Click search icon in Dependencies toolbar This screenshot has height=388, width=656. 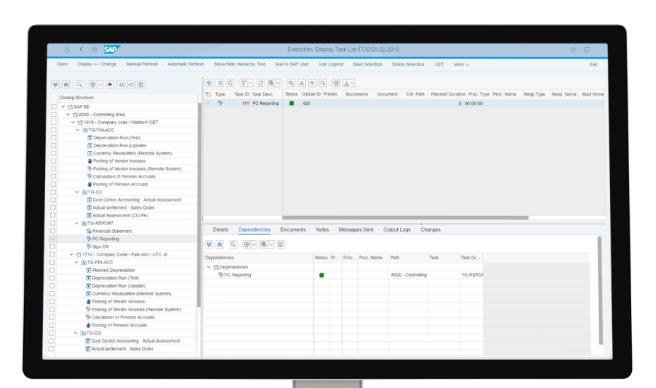point(233,244)
